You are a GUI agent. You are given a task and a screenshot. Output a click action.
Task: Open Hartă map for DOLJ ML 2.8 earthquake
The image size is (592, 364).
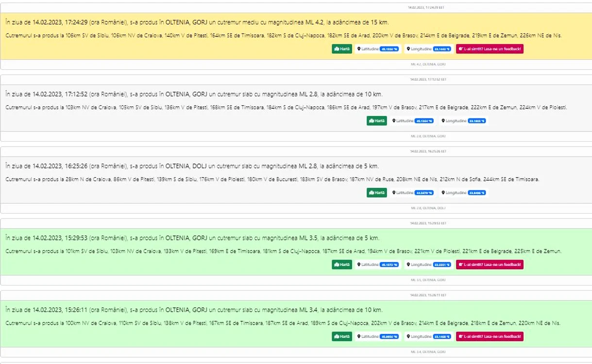[377, 193]
